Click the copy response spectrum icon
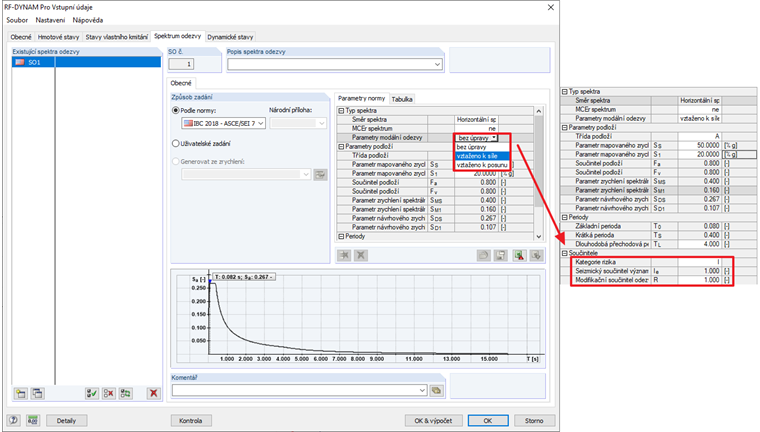Viewport: 760px width, 432px height. [x=37, y=393]
